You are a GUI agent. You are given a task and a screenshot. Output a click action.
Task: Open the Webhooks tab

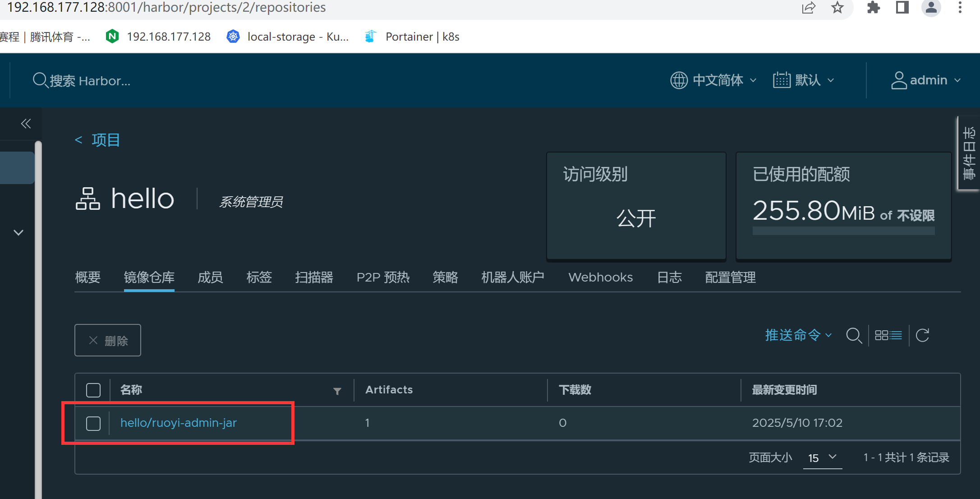point(600,277)
